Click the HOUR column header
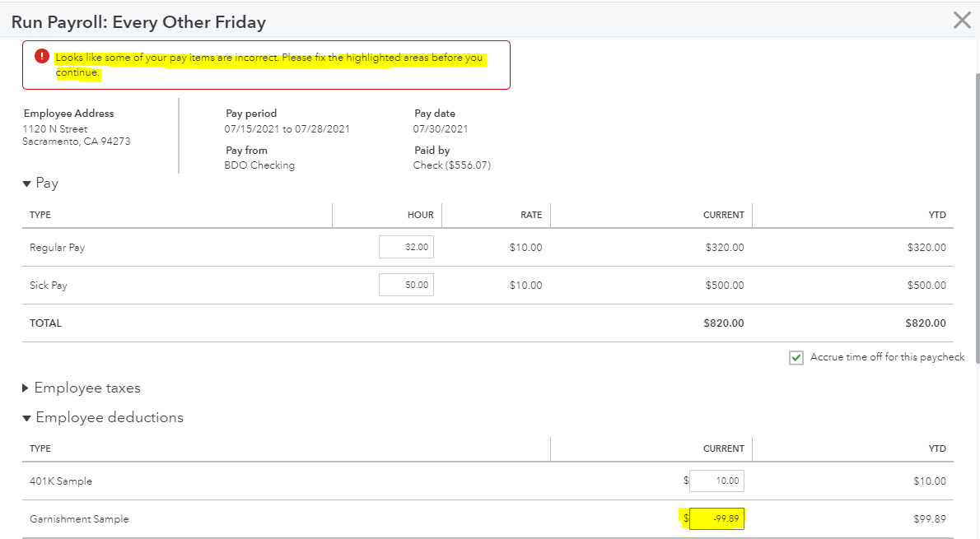 point(420,215)
